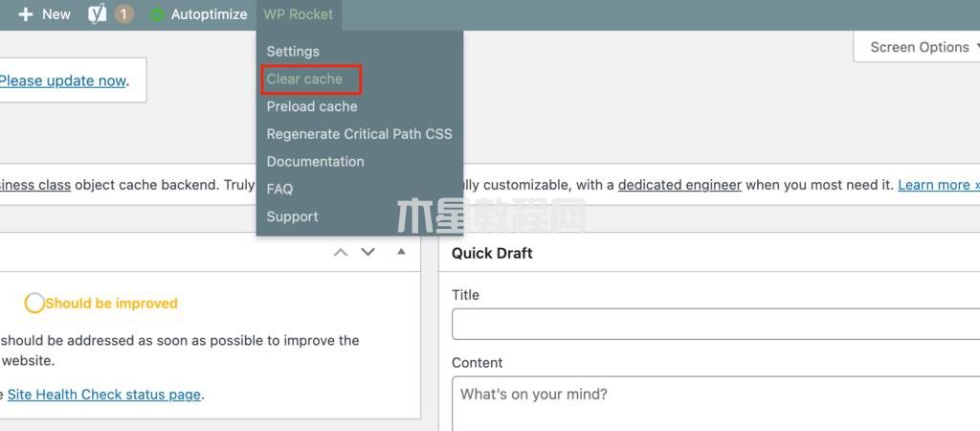Click the Quick Draft widget heading

tap(492, 254)
